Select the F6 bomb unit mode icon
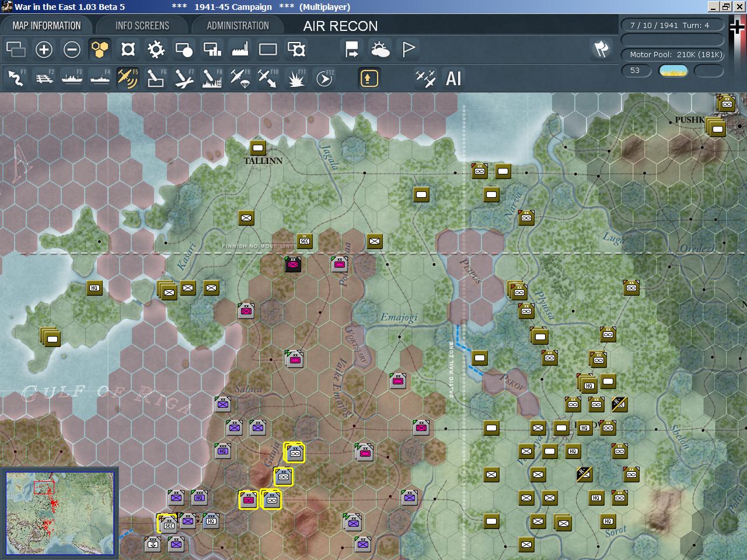The width and height of the screenshot is (747, 560). (x=156, y=78)
